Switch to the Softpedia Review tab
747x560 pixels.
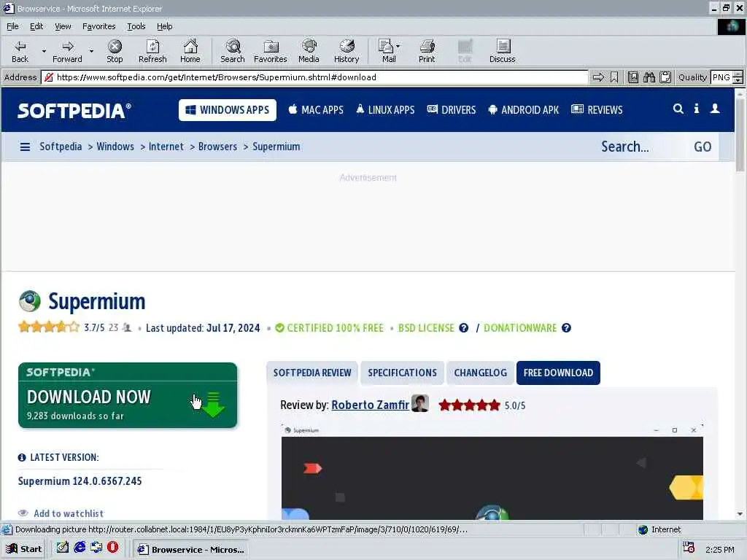[x=312, y=373]
